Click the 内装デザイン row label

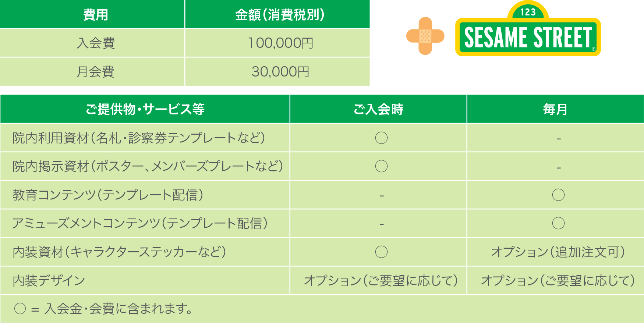coord(49,281)
